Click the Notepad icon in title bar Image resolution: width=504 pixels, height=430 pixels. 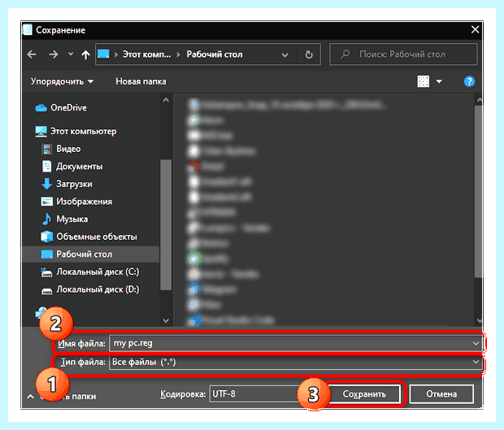[28, 29]
